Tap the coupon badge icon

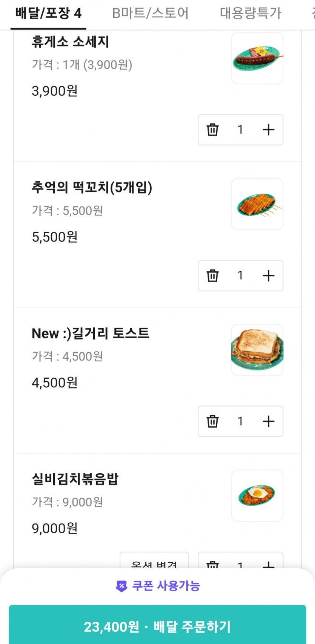(121, 586)
